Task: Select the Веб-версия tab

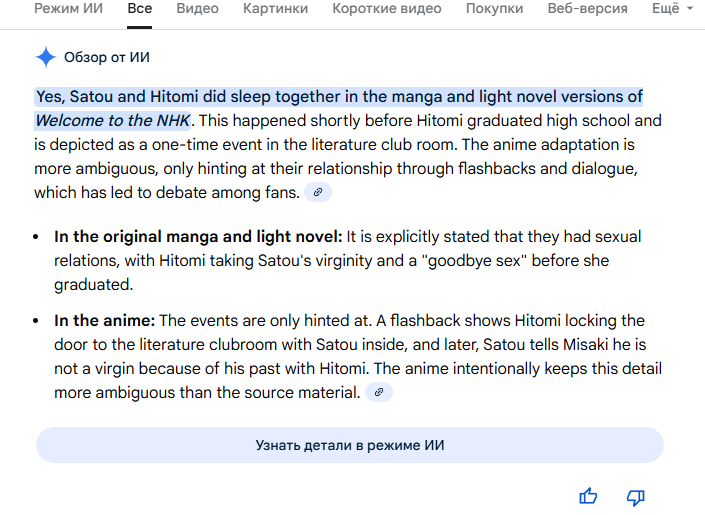Action: 587,9
